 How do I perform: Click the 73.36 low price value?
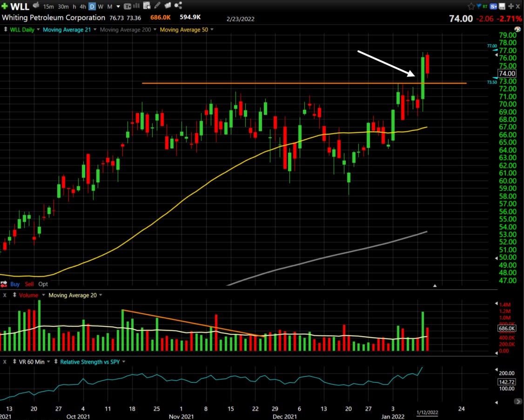(x=134, y=18)
